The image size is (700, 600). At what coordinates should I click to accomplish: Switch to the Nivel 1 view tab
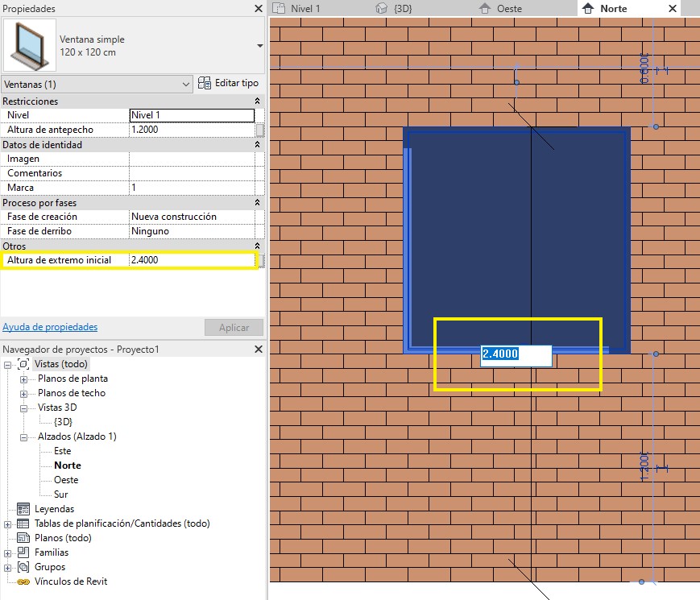(304, 8)
